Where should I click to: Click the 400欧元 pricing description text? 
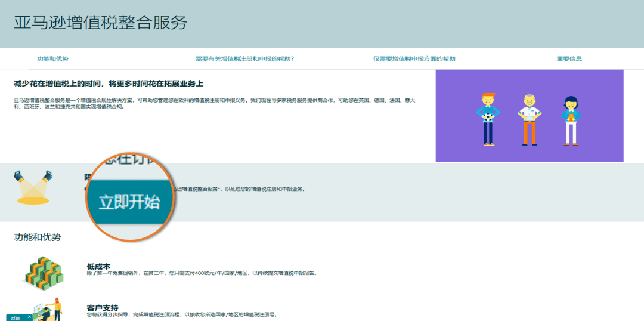(202, 273)
